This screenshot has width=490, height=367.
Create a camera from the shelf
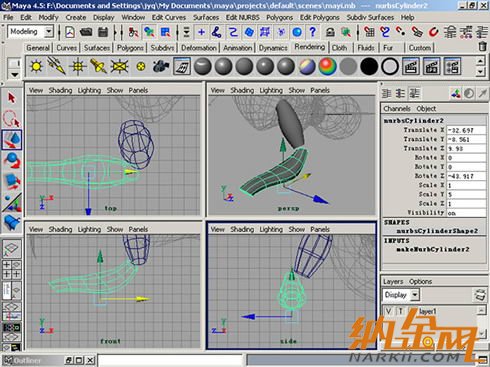pos(161,66)
